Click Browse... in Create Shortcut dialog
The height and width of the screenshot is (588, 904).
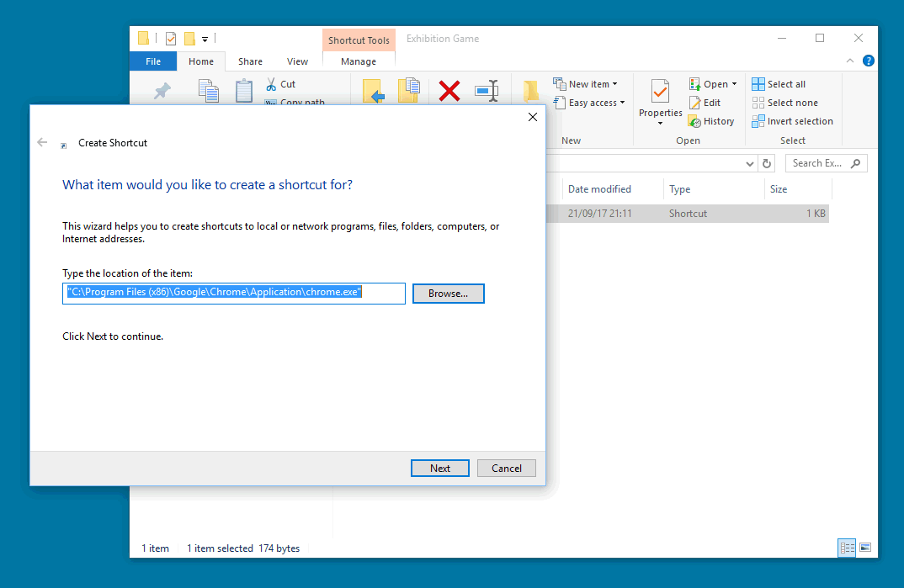(x=448, y=293)
